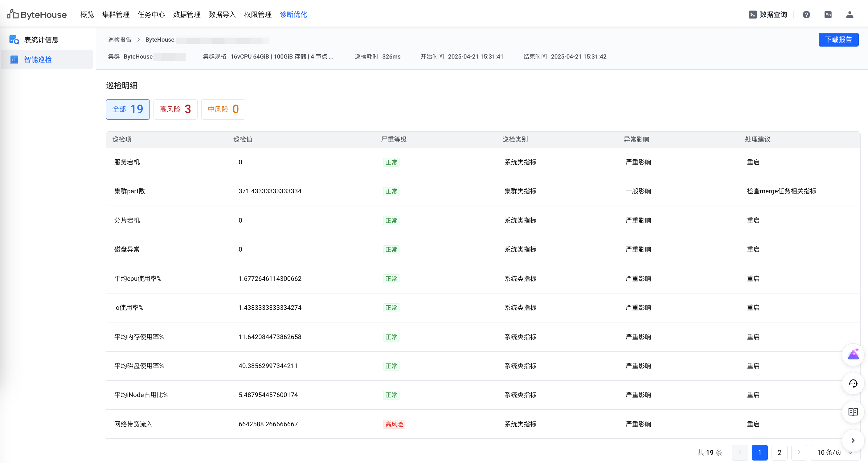Click the 分片宕机 row label
Image resolution: width=868 pixels, height=463 pixels.
pyautogui.click(x=127, y=220)
